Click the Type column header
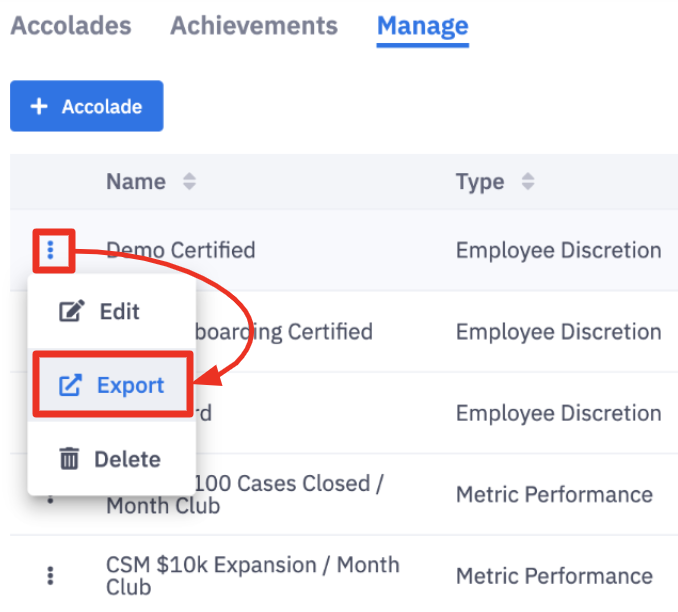Screen dimensions: 678x612 pyautogui.click(x=480, y=182)
